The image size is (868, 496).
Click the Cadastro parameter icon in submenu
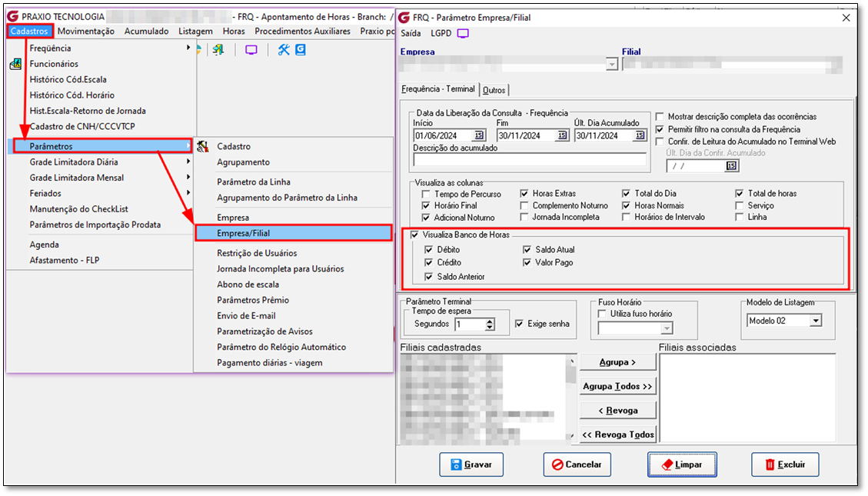click(x=203, y=146)
